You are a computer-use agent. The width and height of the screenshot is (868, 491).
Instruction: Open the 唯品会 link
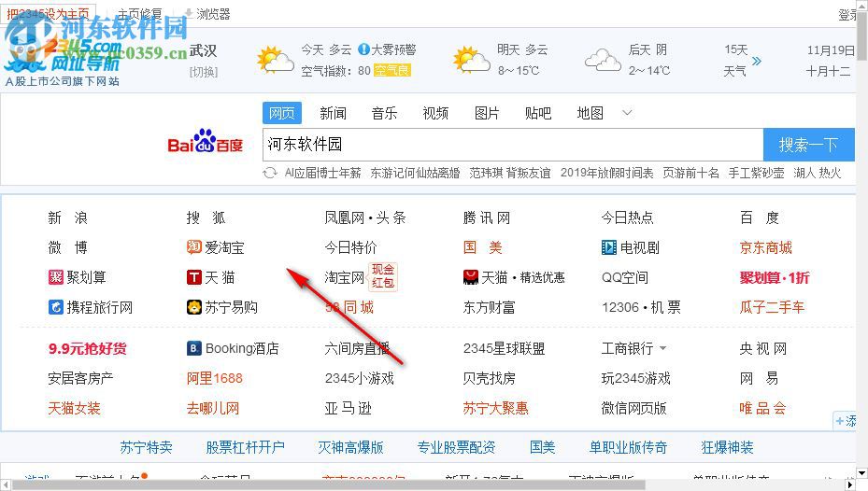(x=762, y=408)
